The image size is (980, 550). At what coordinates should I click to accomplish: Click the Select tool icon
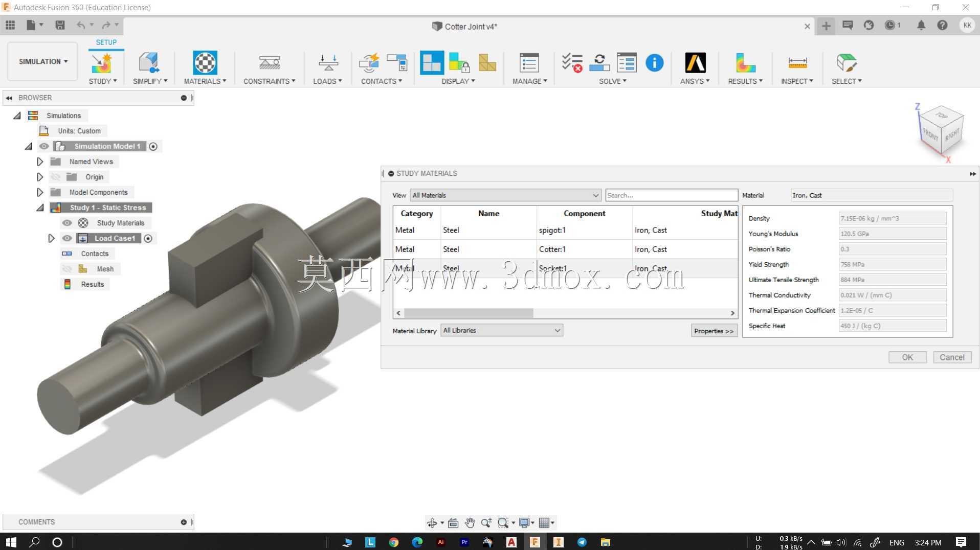pyautogui.click(x=847, y=63)
